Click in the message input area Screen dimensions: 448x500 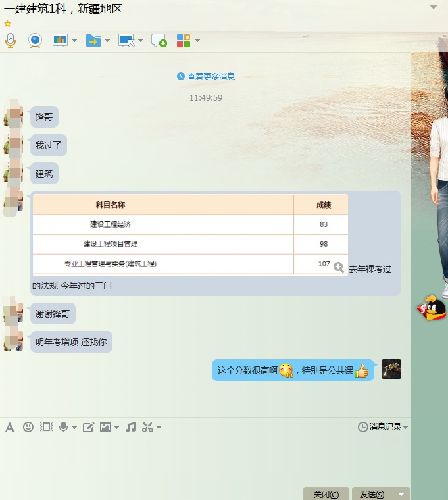(205, 459)
